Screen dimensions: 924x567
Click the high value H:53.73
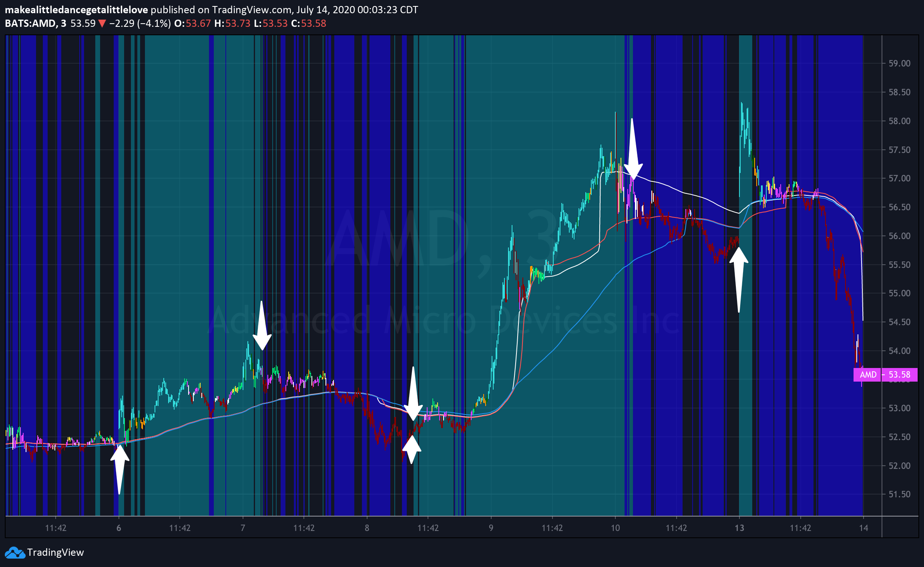coord(232,23)
